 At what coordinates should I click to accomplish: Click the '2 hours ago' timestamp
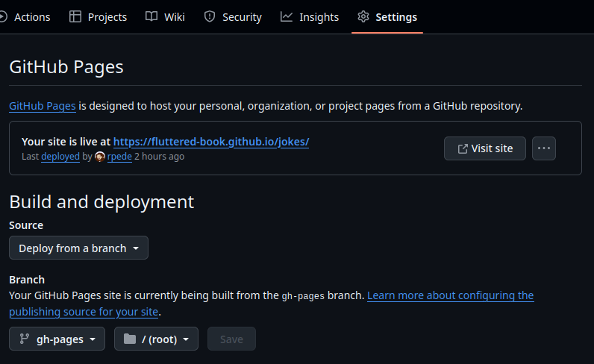point(160,157)
